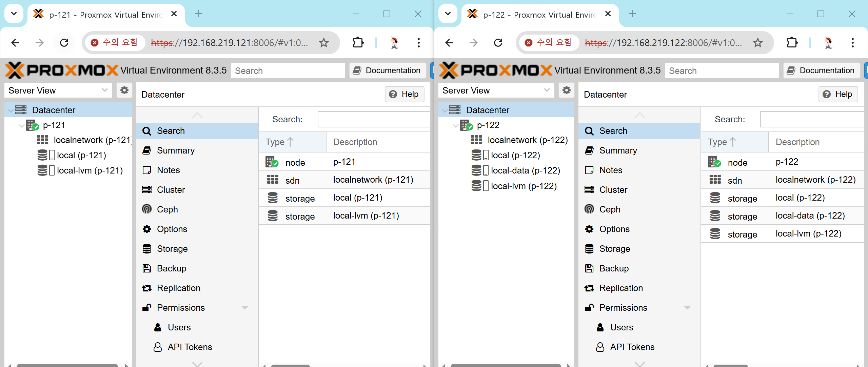This screenshot has width=868, height=367.
Task: Collapse the p-122 node tree expander
Action: (x=455, y=125)
